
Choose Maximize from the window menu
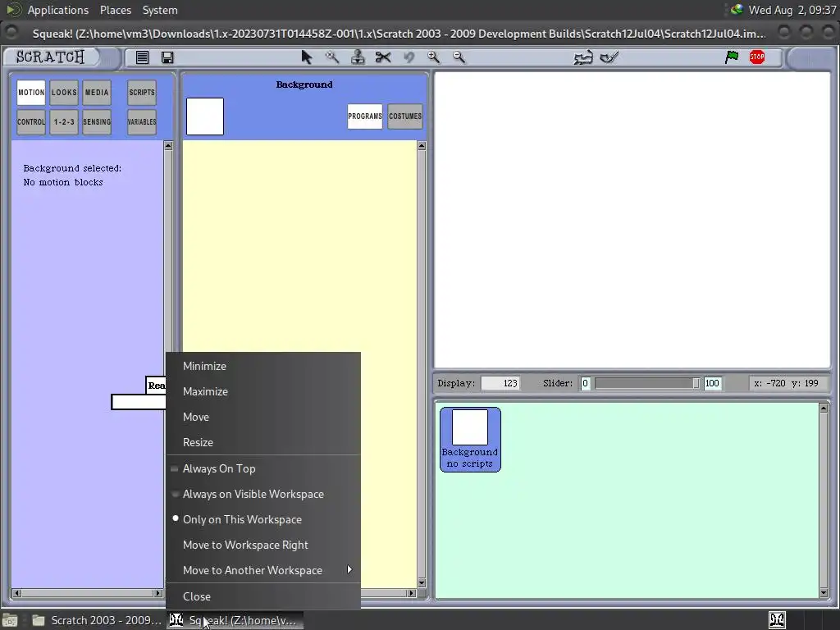(263, 391)
